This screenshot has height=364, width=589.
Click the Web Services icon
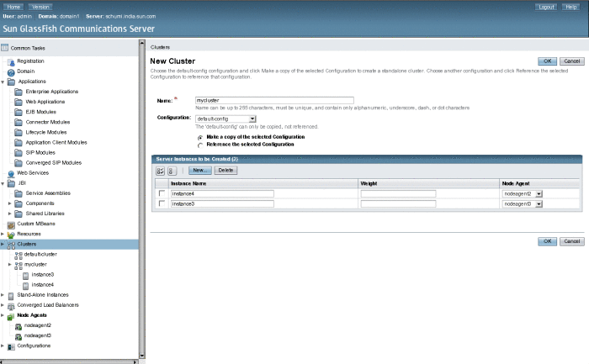[11, 173]
